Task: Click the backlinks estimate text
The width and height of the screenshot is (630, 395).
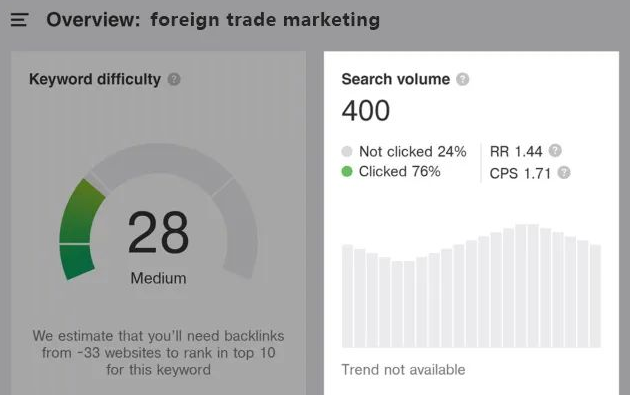Action: pos(158,353)
